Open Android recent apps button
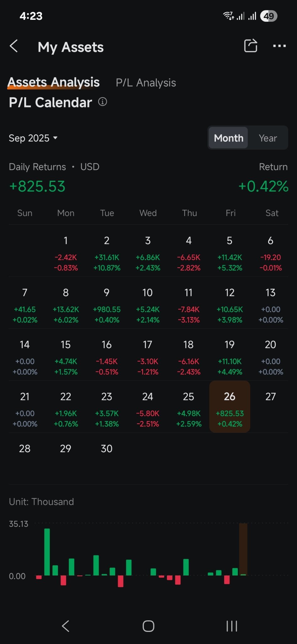This screenshot has height=644, width=297. pos(232,626)
